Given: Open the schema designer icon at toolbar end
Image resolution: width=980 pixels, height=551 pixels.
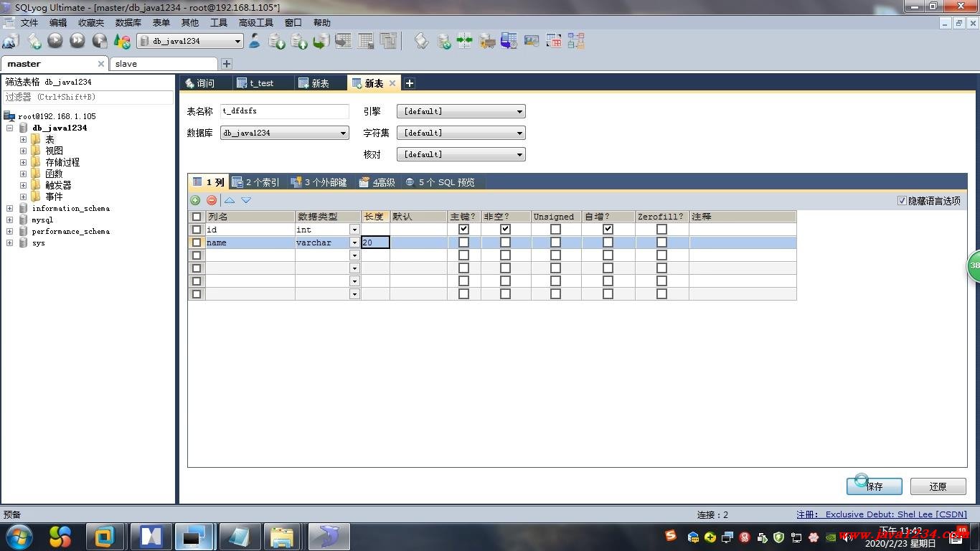Looking at the screenshot, I should click(x=576, y=41).
